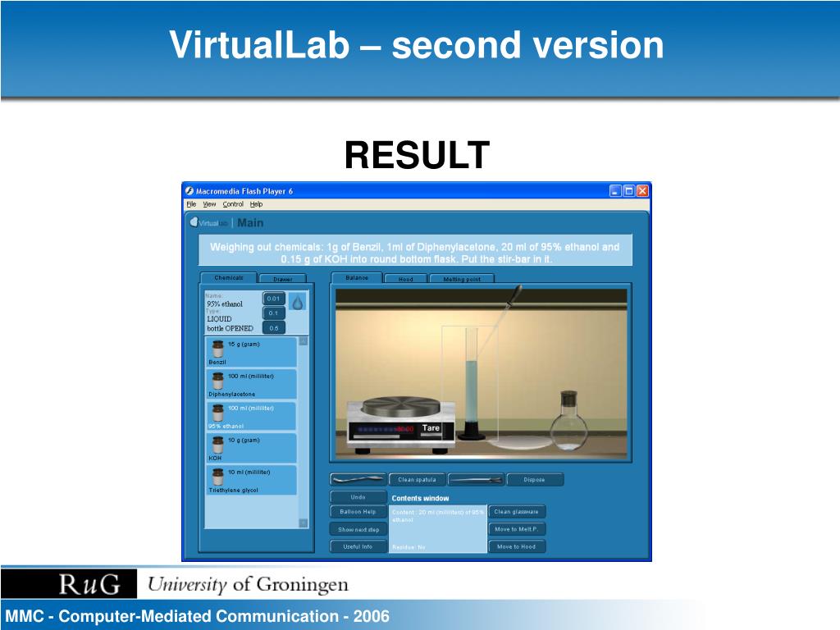
Task: Click the Dispose button
Action: [x=535, y=479]
